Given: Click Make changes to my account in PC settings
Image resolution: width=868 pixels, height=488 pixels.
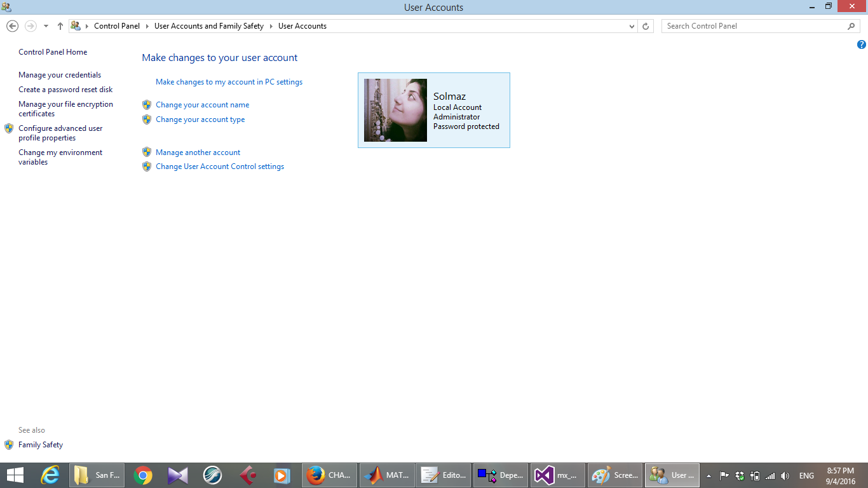Looking at the screenshot, I should click(229, 82).
